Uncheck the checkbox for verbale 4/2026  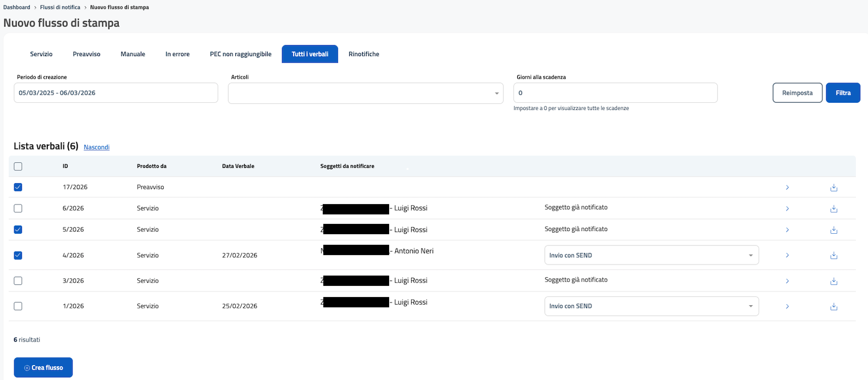click(18, 255)
